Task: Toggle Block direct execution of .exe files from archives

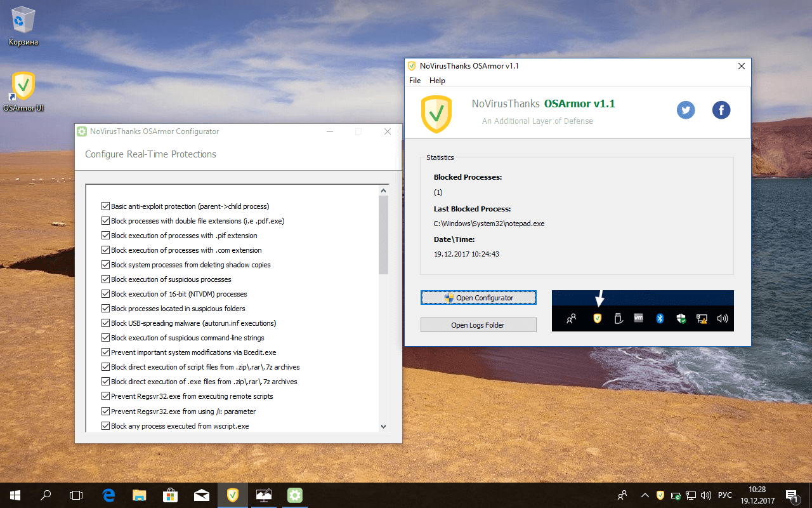Action: click(106, 382)
